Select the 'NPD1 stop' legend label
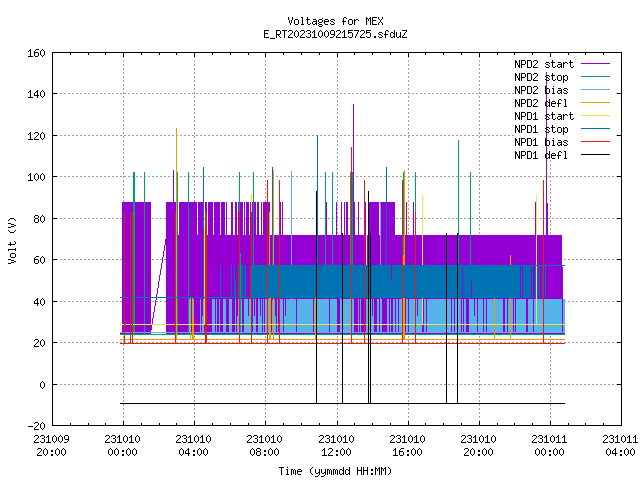640x480 pixels. pyautogui.click(x=541, y=129)
